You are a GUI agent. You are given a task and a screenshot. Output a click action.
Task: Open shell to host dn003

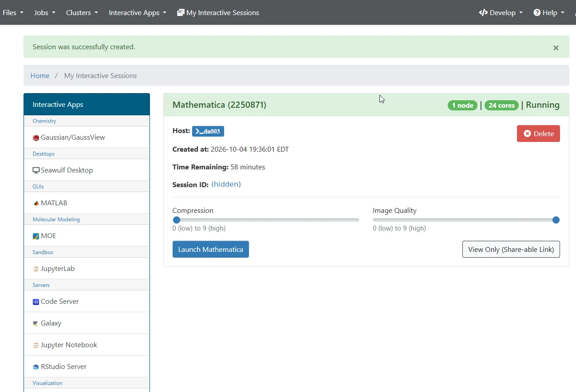208,131
